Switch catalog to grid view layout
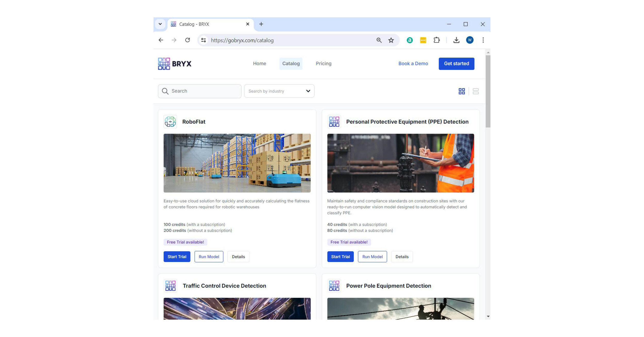The width and height of the screenshot is (644, 337). (x=462, y=91)
